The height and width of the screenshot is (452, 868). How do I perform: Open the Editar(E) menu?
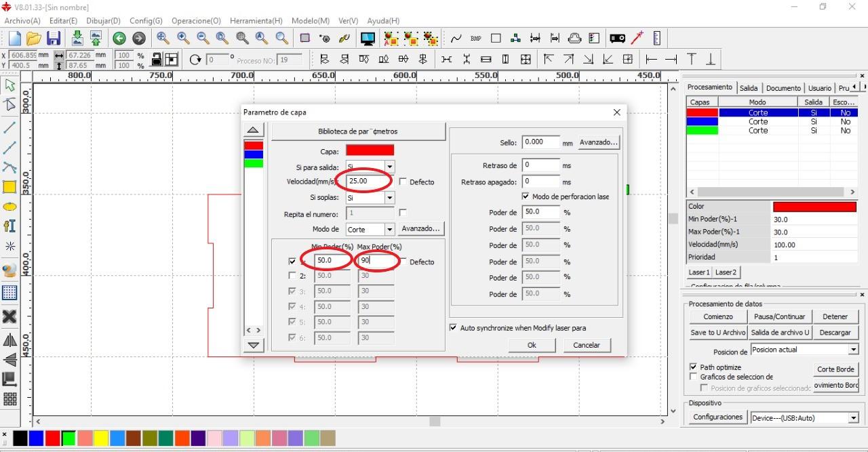click(63, 21)
